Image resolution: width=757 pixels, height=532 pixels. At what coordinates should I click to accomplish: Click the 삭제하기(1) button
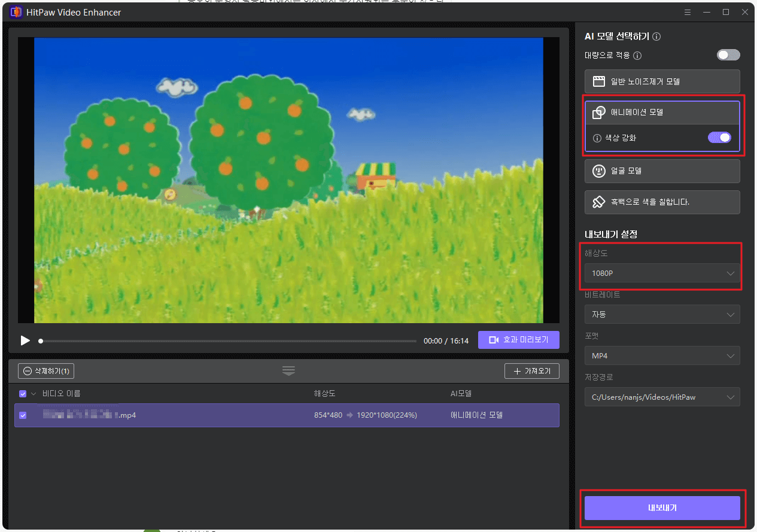46,371
